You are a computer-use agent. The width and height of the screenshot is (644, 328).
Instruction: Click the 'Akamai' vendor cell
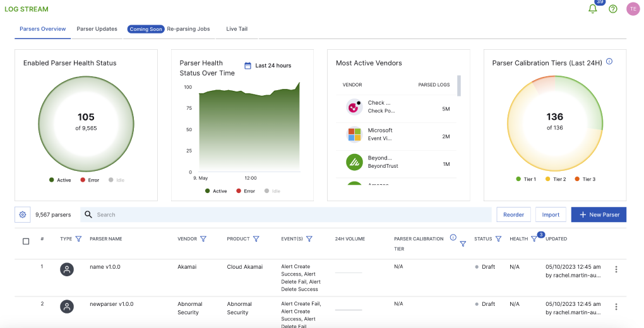pyautogui.click(x=187, y=267)
